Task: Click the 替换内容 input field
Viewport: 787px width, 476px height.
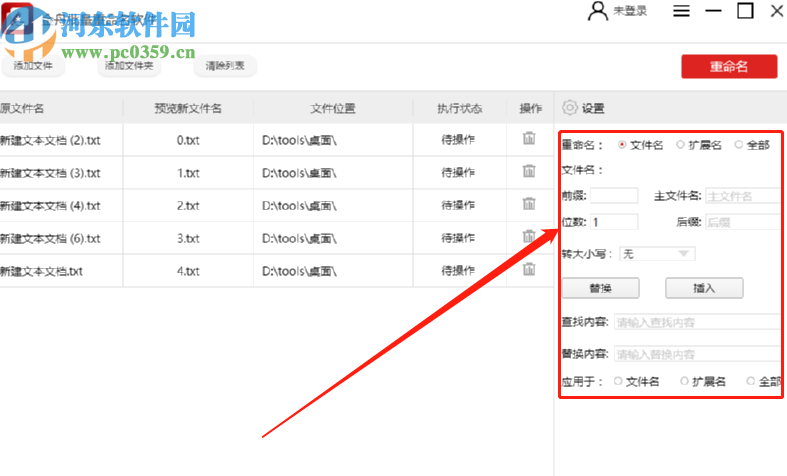Action: point(697,354)
